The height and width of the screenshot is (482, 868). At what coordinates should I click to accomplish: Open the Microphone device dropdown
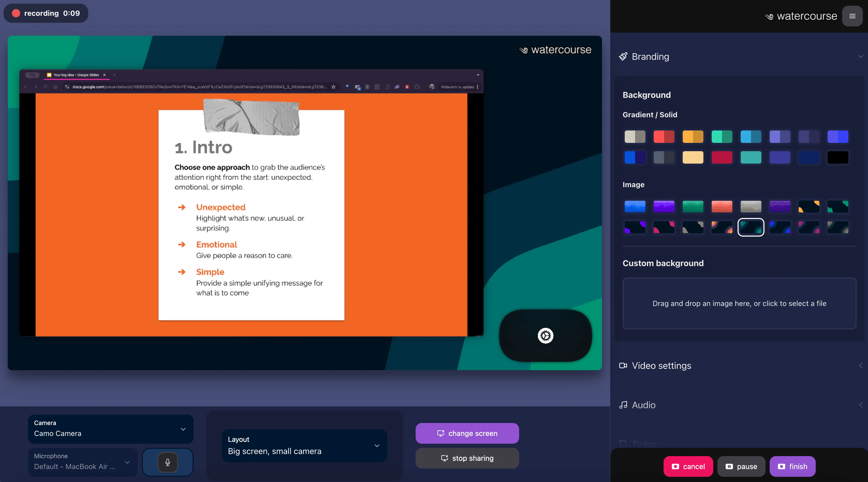(x=82, y=462)
